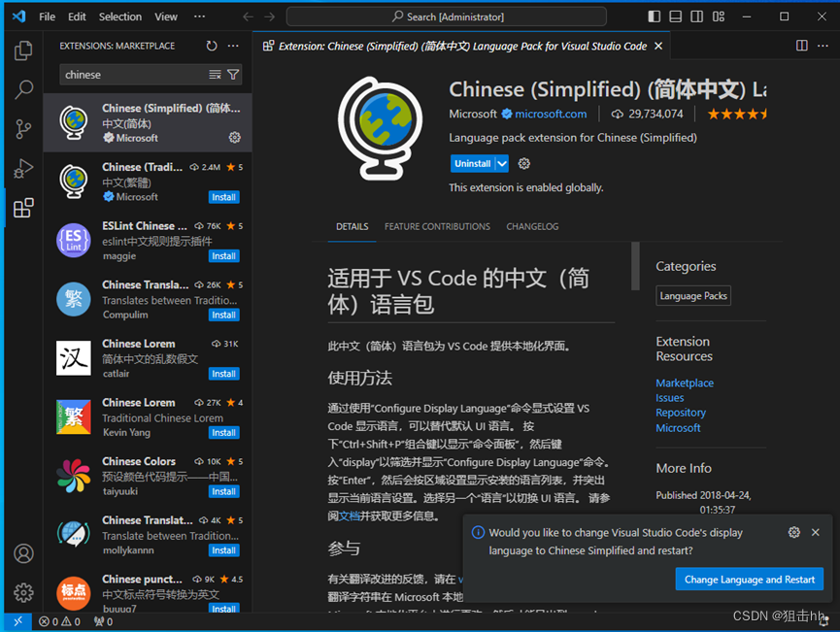Install Chinese Lorem by catlair
The width and height of the screenshot is (840, 632).
(x=223, y=374)
